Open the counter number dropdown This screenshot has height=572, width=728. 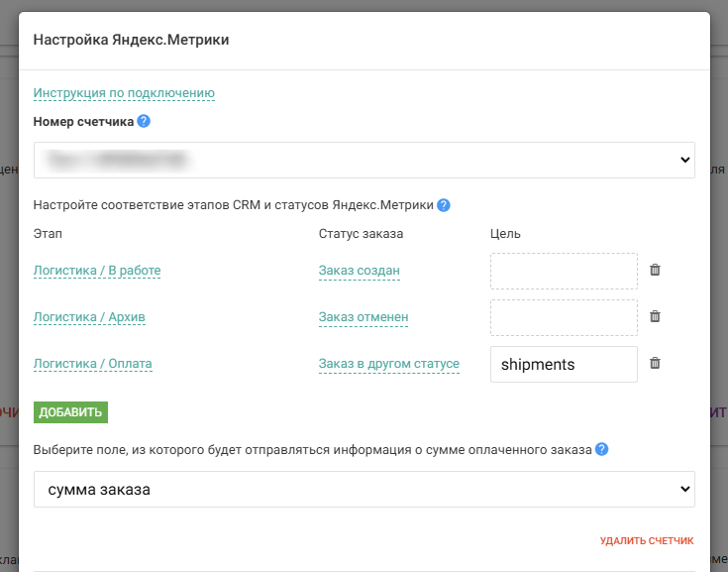coord(364,160)
